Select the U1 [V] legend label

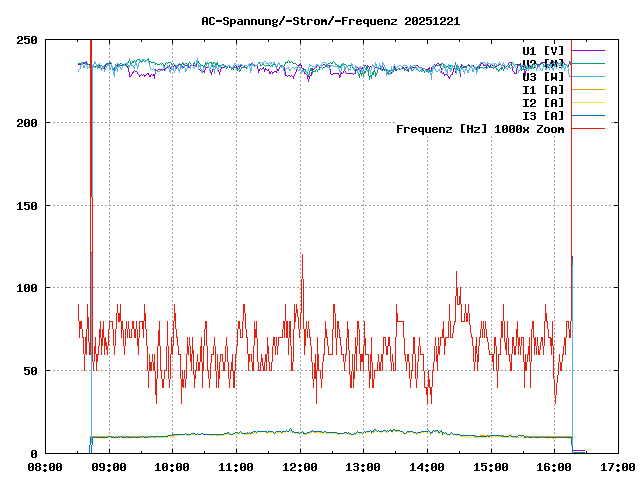[543, 50]
